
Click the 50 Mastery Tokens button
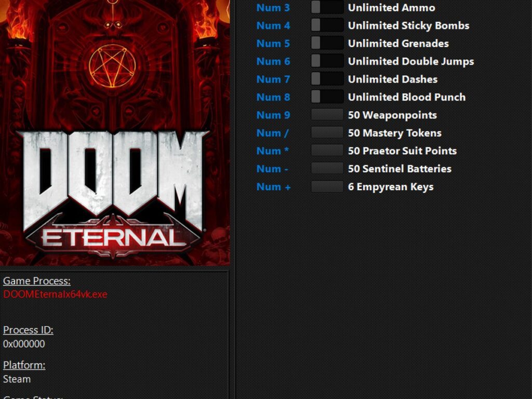point(327,132)
